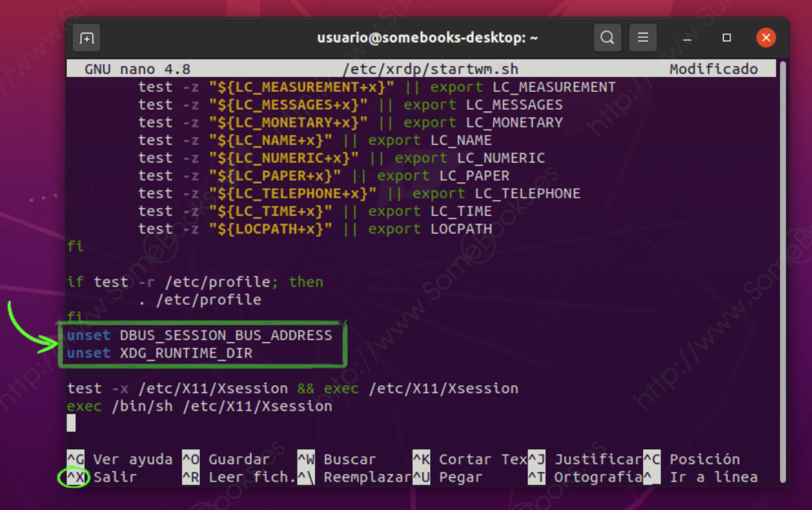Click the ^O Guardar shortcut
This screenshot has width=812, height=510.
click(227, 459)
